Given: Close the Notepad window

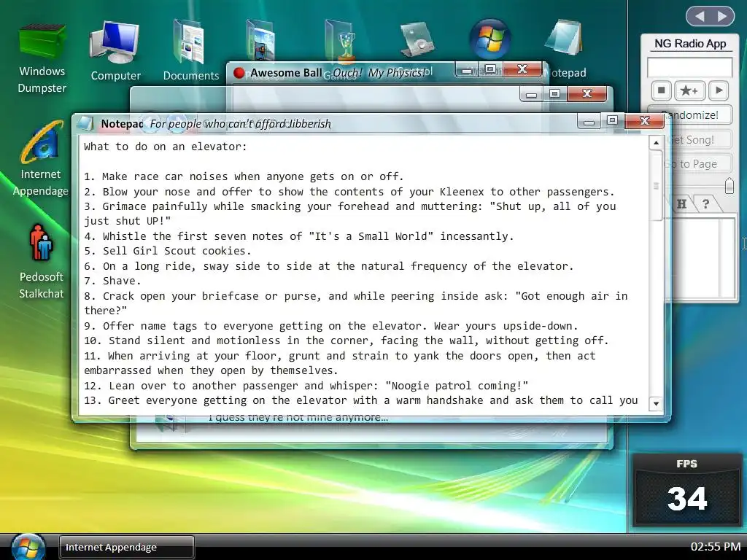Looking at the screenshot, I should pyautogui.click(x=645, y=121).
